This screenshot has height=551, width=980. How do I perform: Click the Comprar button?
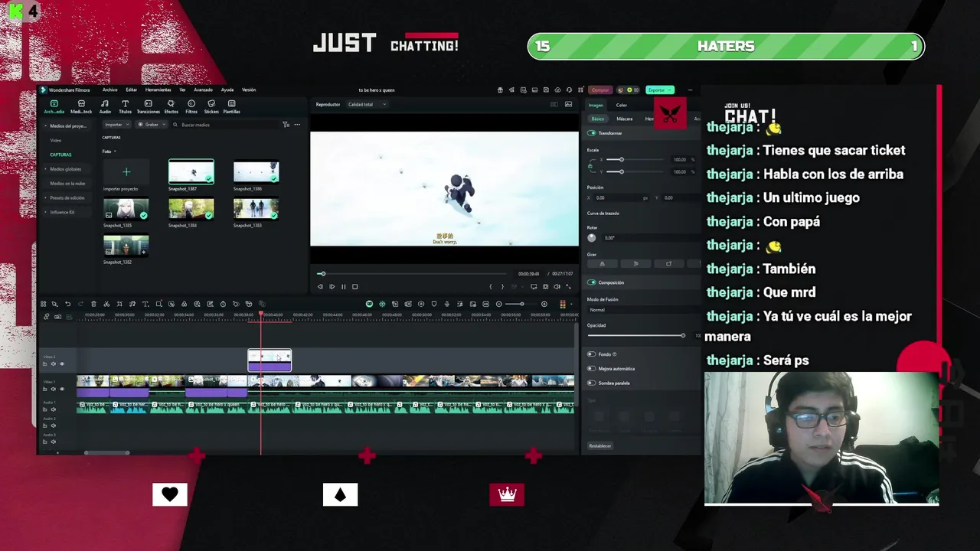click(600, 90)
